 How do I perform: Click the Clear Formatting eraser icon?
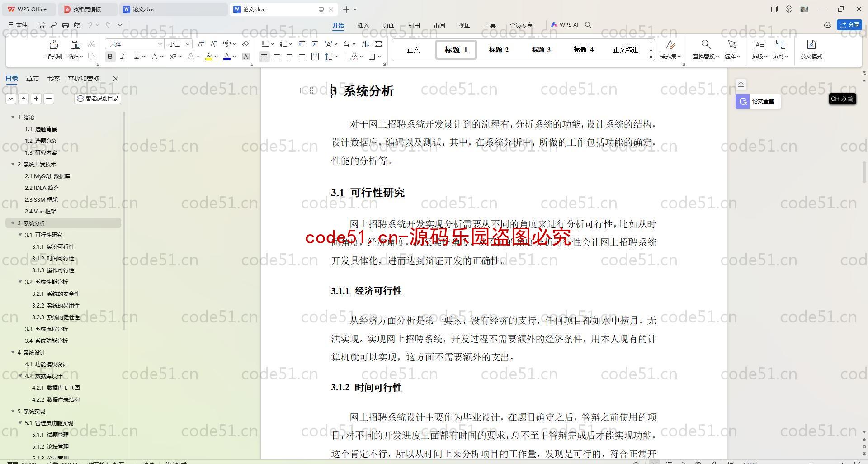tap(246, 44)
